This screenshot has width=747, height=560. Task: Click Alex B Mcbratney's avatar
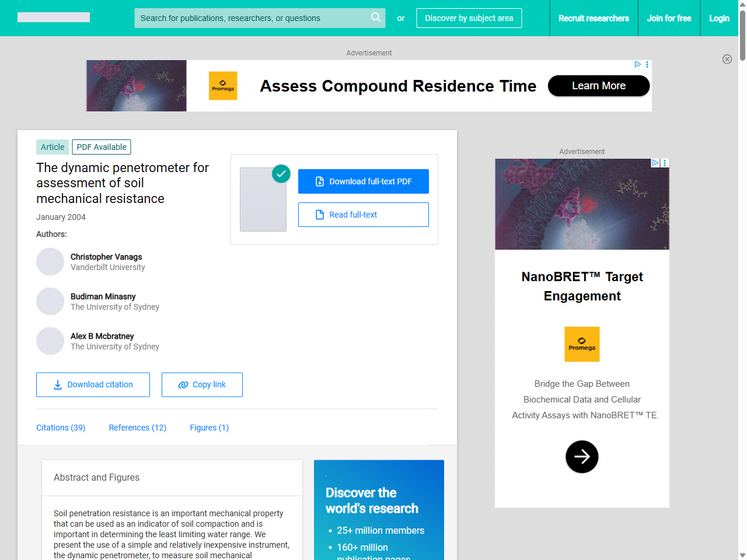[50, 341]
